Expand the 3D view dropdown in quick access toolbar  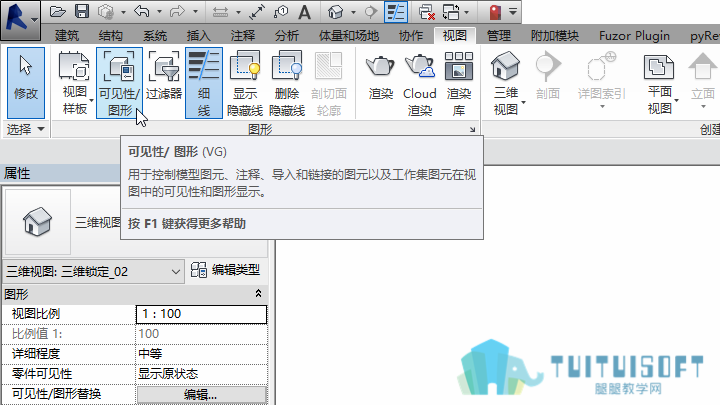353,12
